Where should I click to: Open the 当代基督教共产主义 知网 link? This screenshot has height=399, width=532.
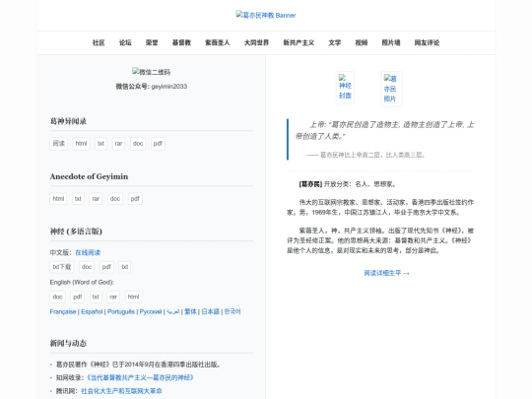(x=140, y=377)
